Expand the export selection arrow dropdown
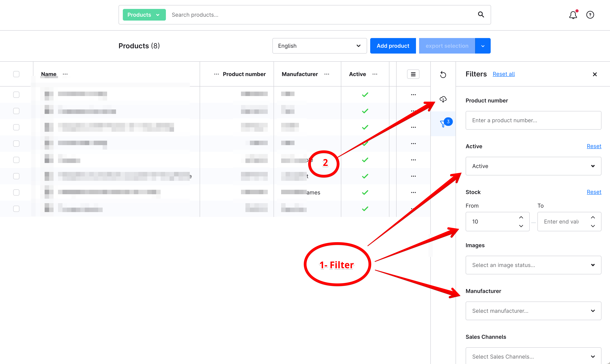 click(483, 46)
